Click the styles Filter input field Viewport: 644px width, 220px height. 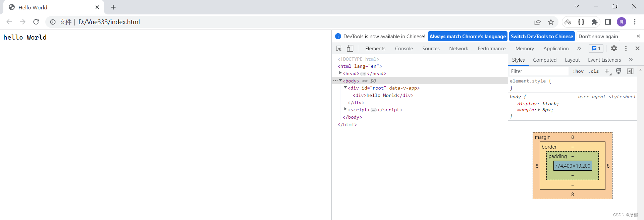tap(539, 71)
